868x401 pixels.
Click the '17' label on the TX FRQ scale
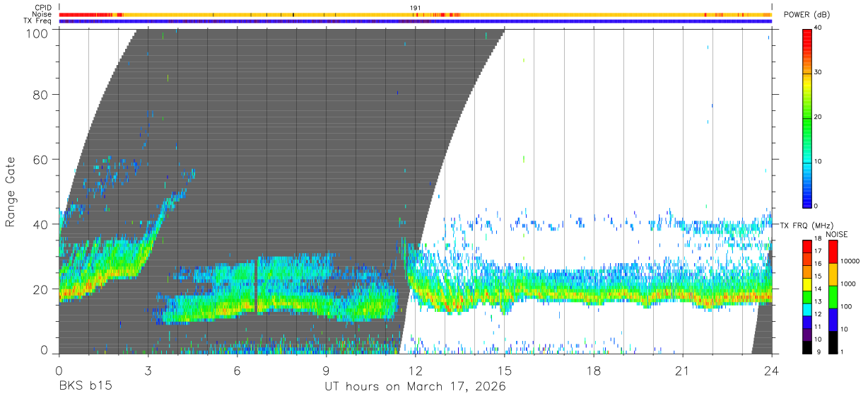819,251
